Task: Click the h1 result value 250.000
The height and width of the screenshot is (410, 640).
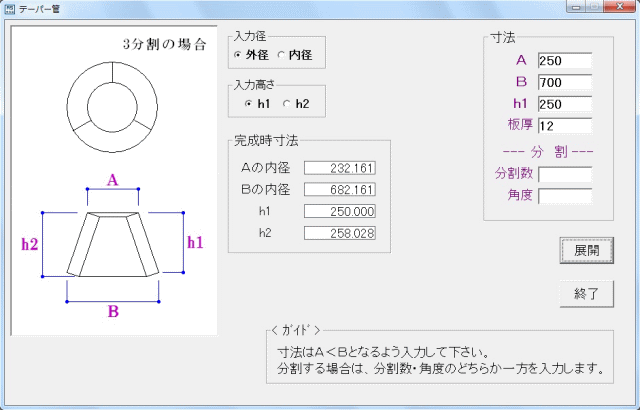Action: coord(340,211)
